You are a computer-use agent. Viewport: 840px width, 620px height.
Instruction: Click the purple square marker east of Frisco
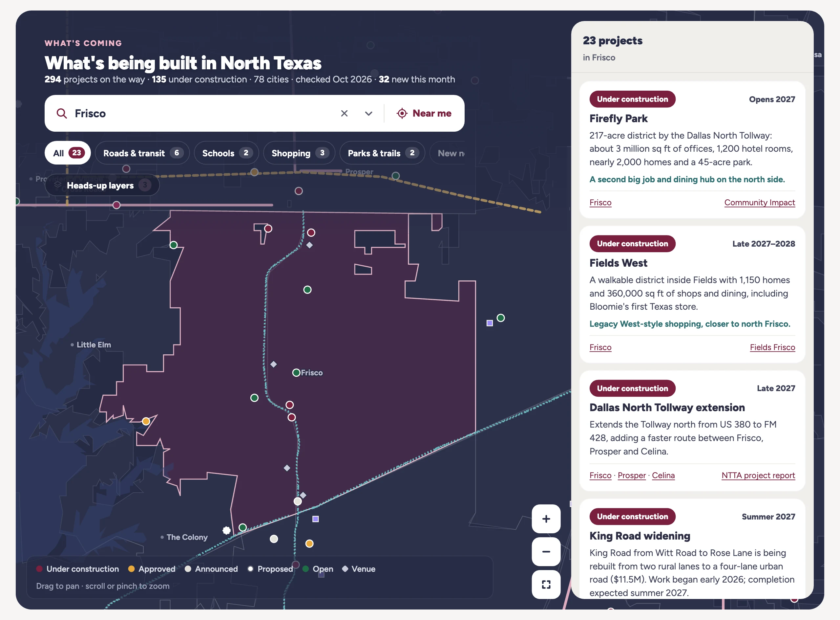(x=489, y=323)
